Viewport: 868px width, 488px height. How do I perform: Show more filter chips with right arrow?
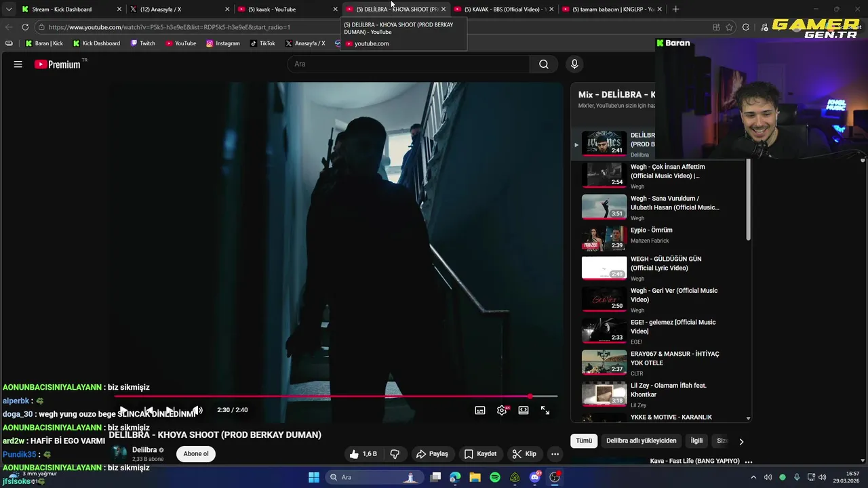pyautogui.click(x=741, y=441)
